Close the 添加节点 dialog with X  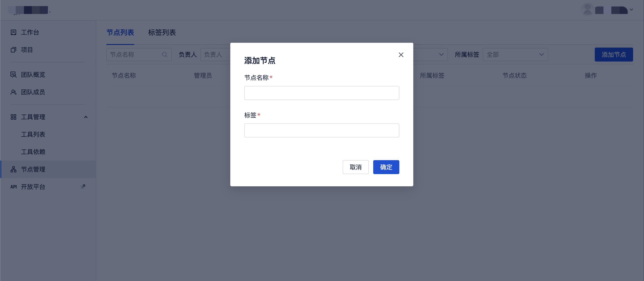401,55
